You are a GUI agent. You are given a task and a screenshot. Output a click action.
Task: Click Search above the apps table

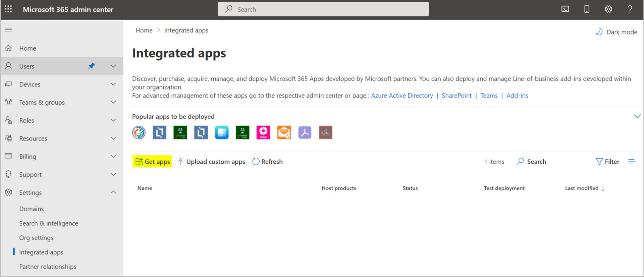tap(531, 162)
